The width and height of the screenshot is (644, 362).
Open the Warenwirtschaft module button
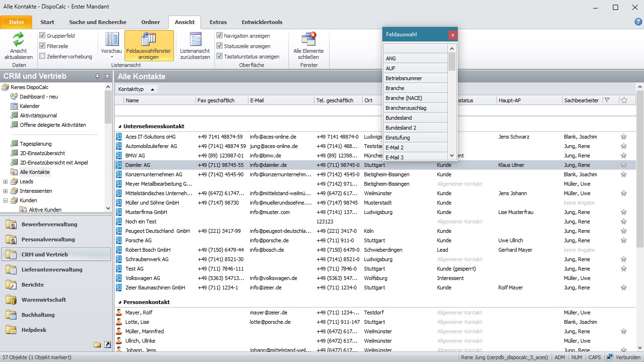[44, 300]
